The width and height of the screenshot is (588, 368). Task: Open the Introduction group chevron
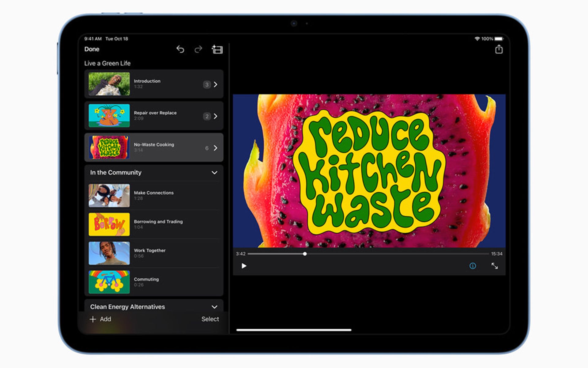click(x=216, y=84)
